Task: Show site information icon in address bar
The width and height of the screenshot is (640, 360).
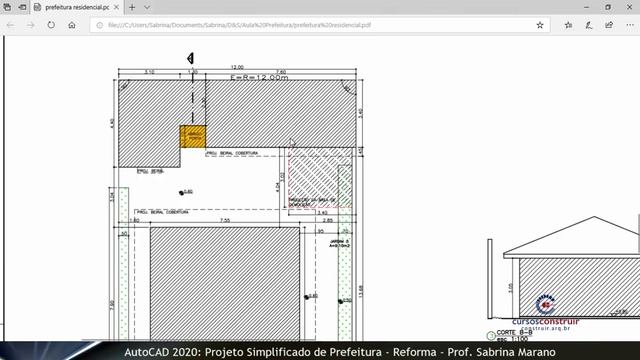Action: pyautogui.click(x=99, y=25)
